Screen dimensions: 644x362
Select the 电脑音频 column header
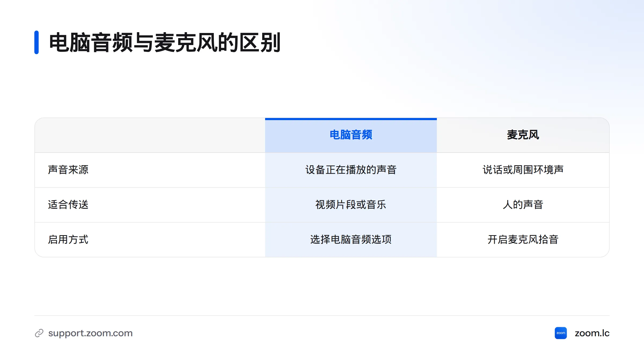point(351,135)
